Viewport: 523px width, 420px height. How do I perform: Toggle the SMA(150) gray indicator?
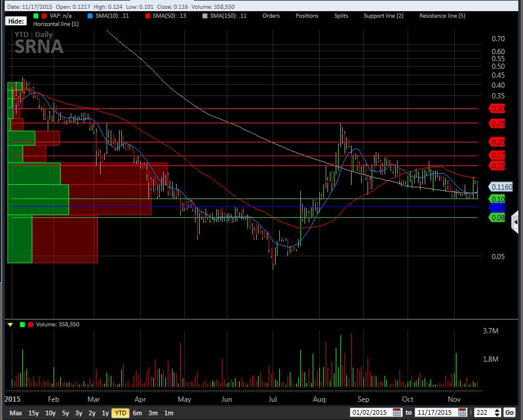pyautogui.click(x=204, y=15)
